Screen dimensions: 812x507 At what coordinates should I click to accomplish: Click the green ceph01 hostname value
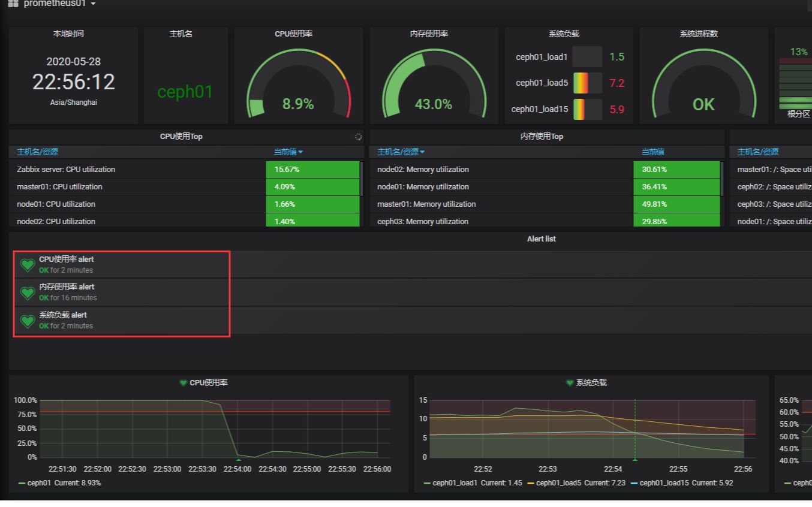tap(185, 92)
